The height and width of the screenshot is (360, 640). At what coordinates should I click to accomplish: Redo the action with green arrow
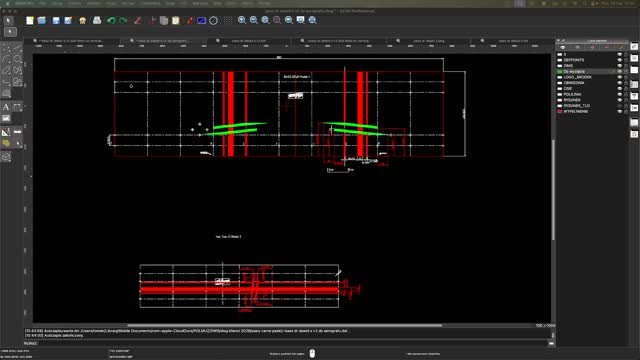123,20
